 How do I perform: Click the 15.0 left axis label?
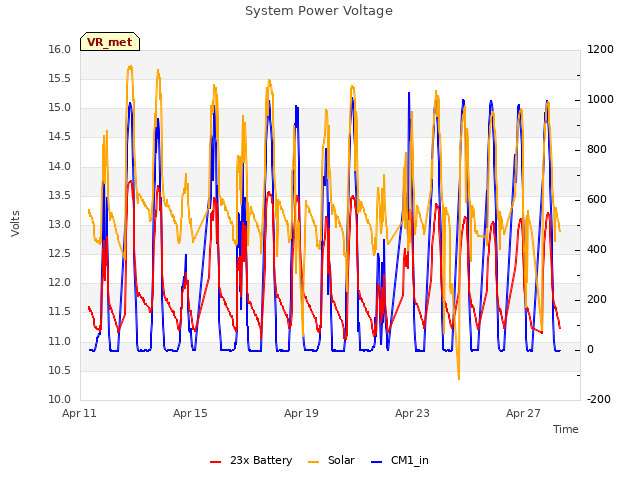[60, 108]
